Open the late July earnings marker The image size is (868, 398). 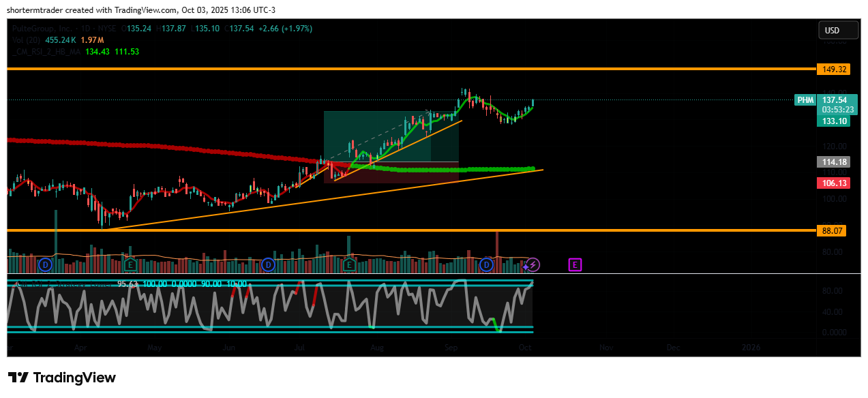350,264
